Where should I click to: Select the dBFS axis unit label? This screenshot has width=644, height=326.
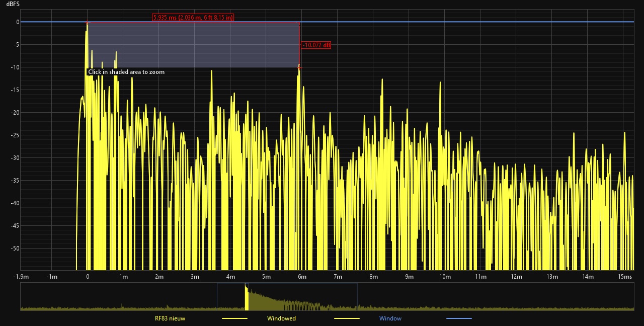coord(13,4)
